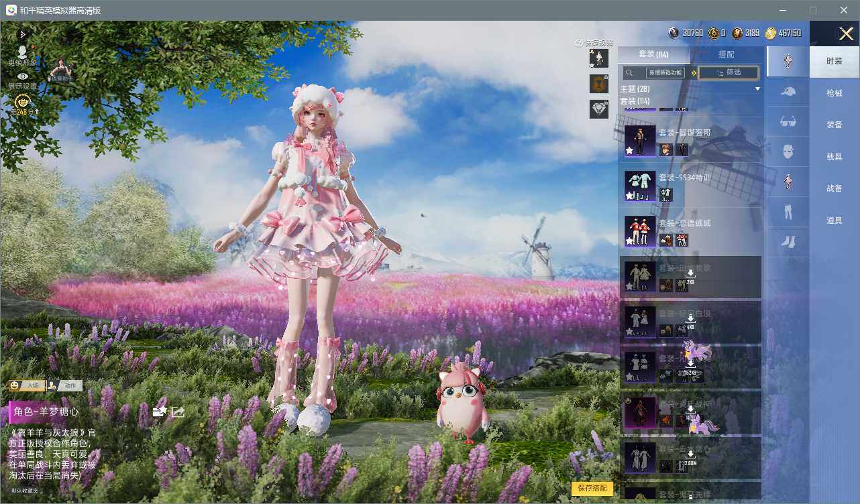Add character to favorites folder icon
This screenshot has height=504, width=860.
(160, 411)
